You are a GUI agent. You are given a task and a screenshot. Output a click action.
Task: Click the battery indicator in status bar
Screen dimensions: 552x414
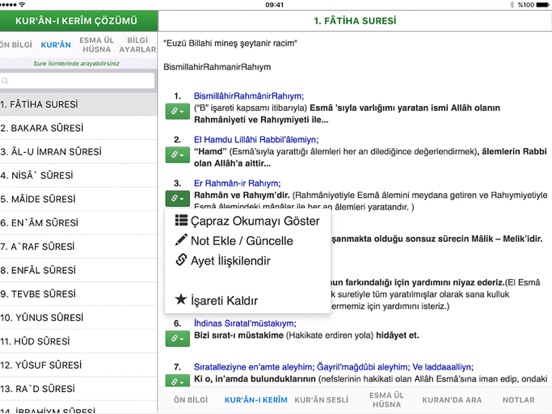542,5
